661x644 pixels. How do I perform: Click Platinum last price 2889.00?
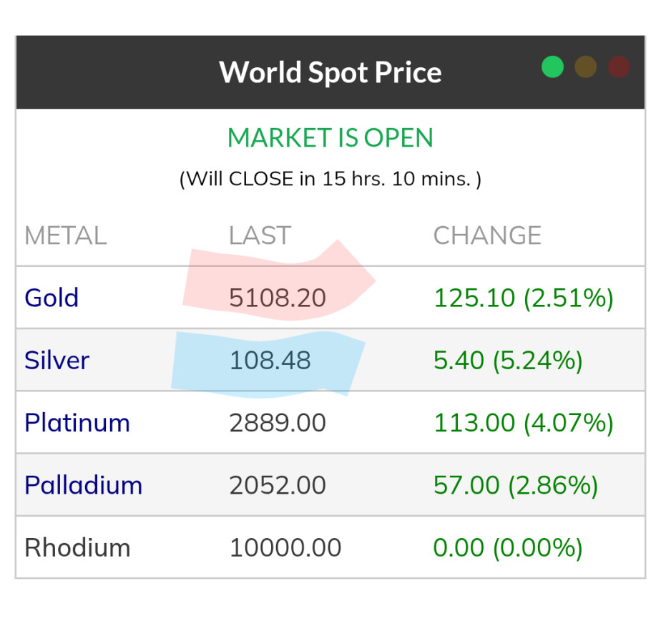click(x=278, y=423)
